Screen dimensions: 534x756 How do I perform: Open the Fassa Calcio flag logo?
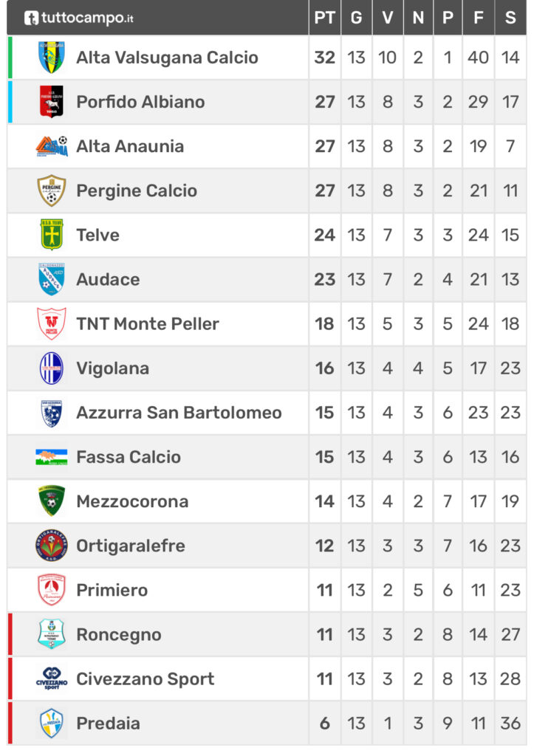pos(52,457)
